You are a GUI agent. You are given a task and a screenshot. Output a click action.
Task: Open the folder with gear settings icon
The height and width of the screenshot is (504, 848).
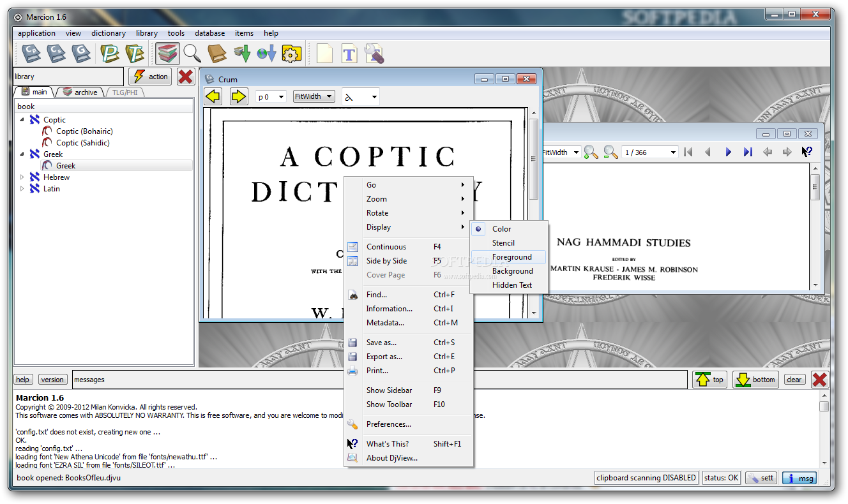point(291,54)
